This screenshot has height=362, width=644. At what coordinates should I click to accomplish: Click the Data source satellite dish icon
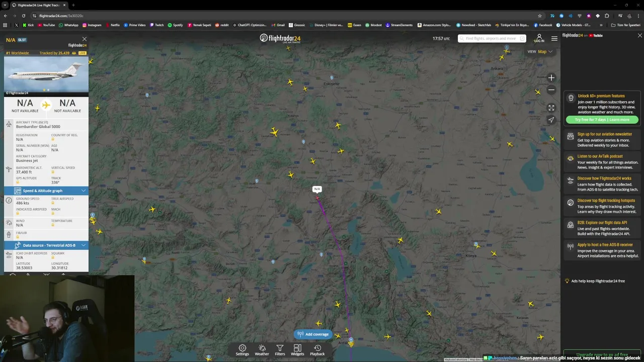coord(18,245)
